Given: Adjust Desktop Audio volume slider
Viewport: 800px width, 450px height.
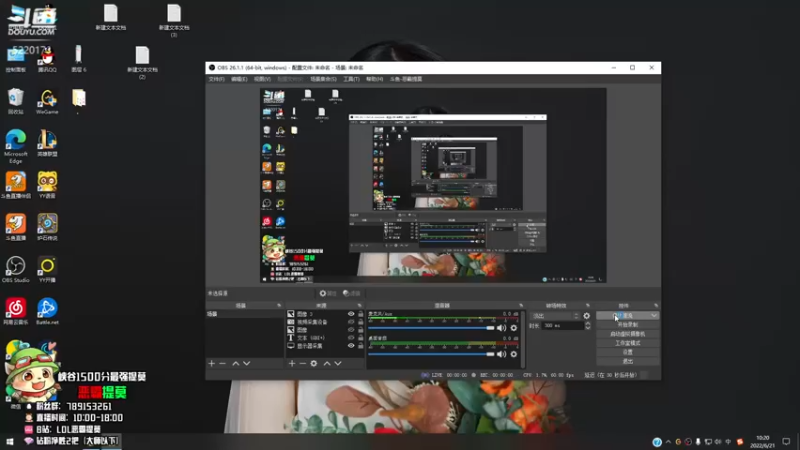Looking at the screenshot, I should click(431, 354).
